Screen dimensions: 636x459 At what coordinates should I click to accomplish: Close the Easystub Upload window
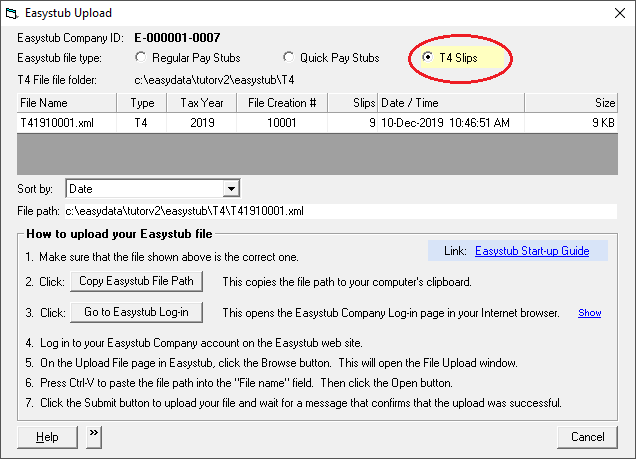[x=619, y=13]
